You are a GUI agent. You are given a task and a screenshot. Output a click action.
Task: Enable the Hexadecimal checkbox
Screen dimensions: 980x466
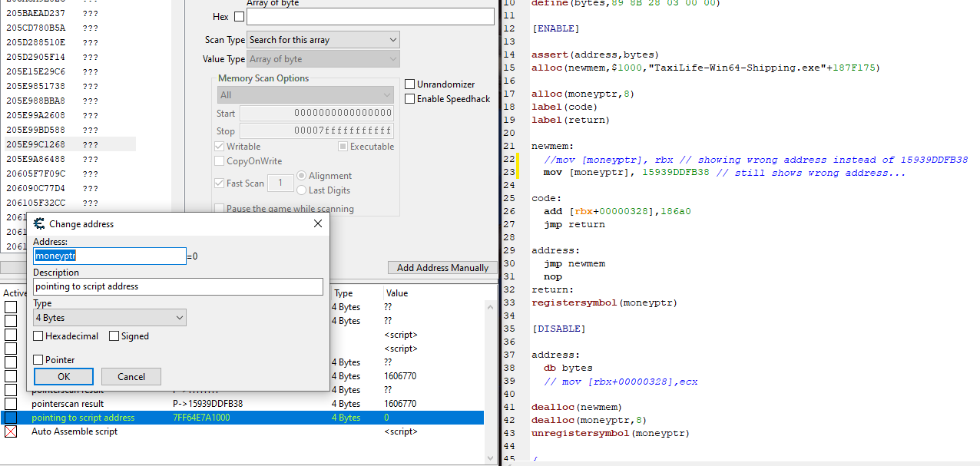[38, 336]
